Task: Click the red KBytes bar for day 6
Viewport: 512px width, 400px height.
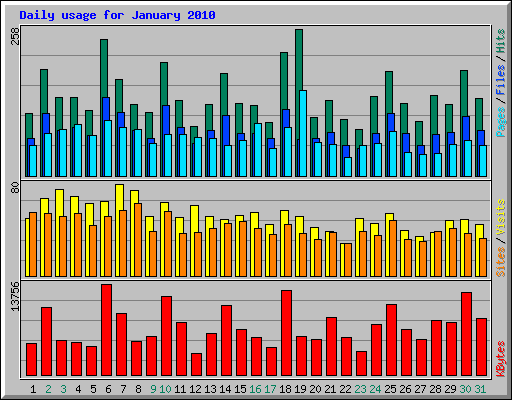Action: 106,330
